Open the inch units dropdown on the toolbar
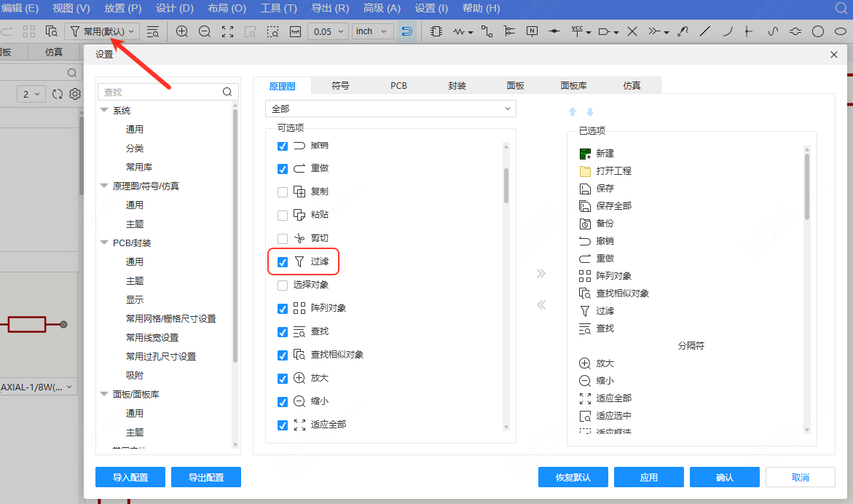This screenshot has height=504, width=853. click(372, 31)
